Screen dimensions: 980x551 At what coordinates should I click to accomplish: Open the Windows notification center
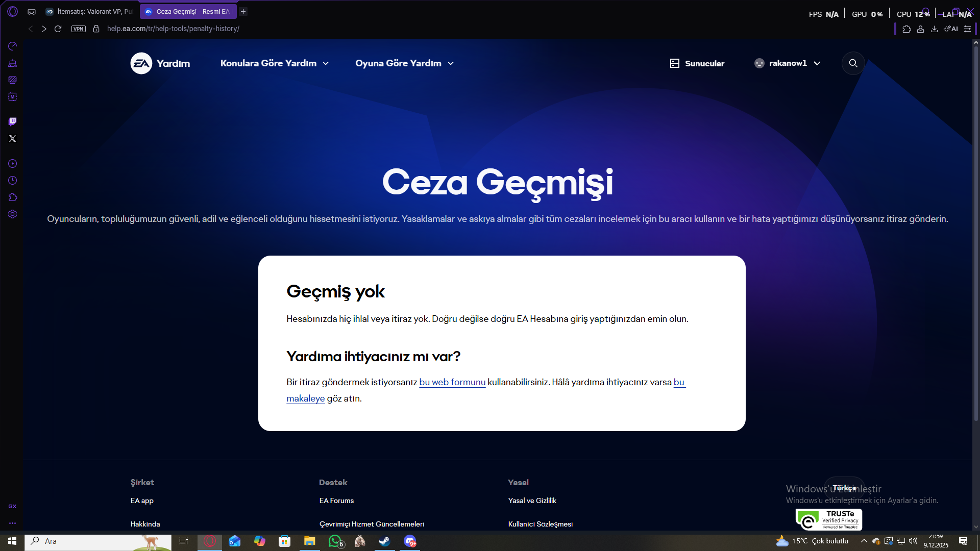coord(963,541)
